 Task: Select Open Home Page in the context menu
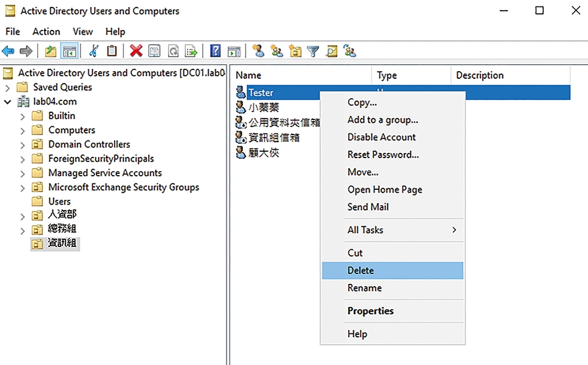392,190
